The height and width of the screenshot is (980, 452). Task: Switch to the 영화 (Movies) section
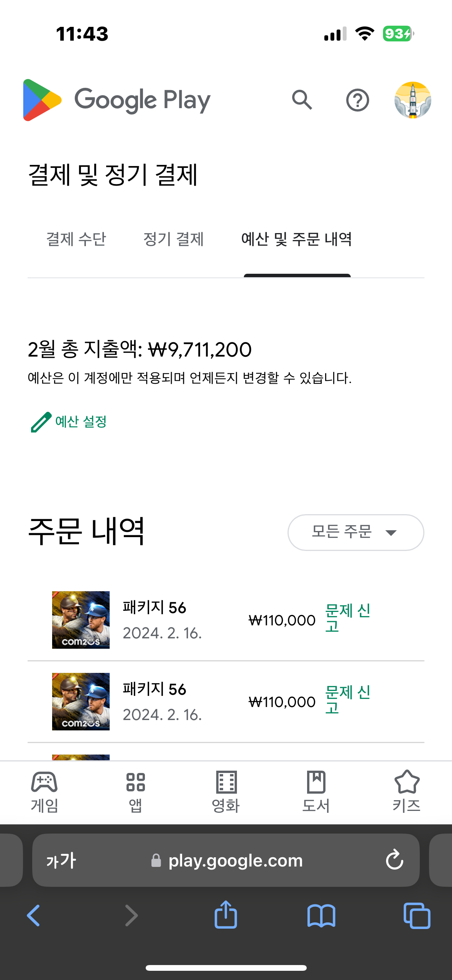(x=226, y=792)
